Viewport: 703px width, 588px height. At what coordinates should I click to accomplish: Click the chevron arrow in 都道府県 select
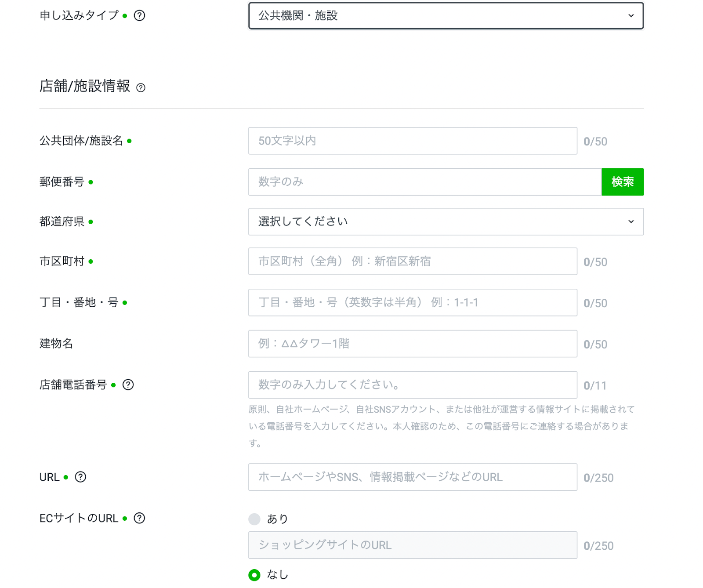631,221
